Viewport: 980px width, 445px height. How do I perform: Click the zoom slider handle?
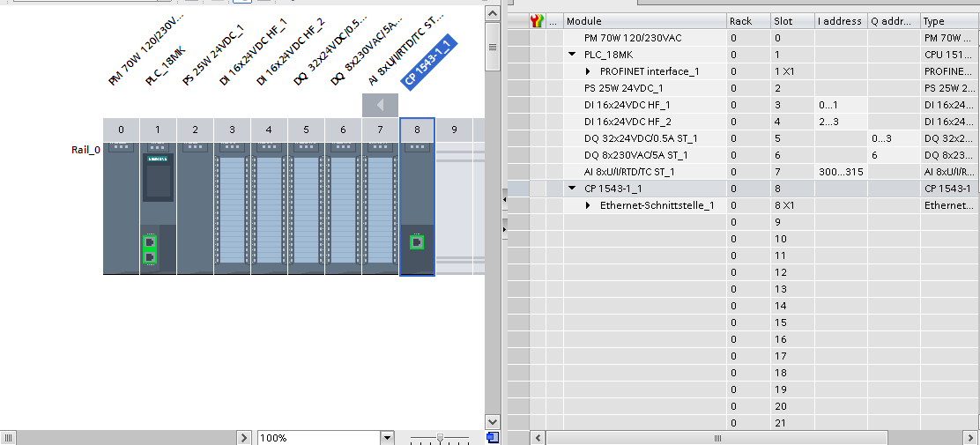tap(440, 438)
